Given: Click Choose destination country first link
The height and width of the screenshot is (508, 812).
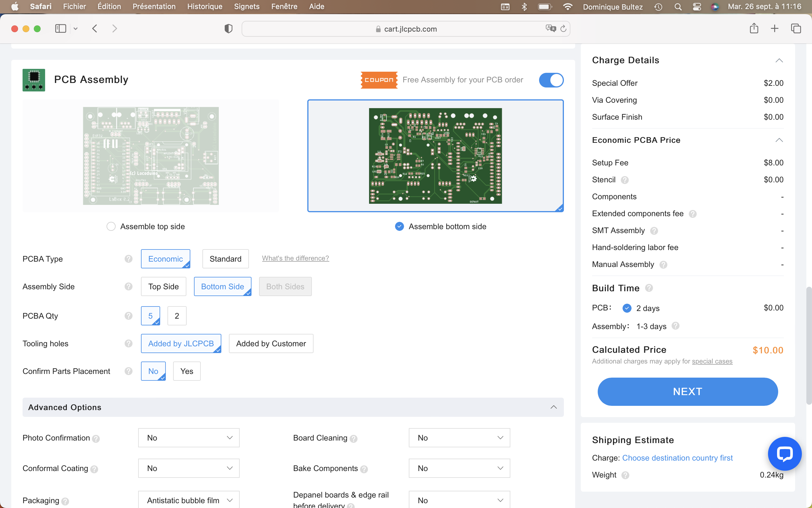Looking at the screenshot, I should coord(677,457).
